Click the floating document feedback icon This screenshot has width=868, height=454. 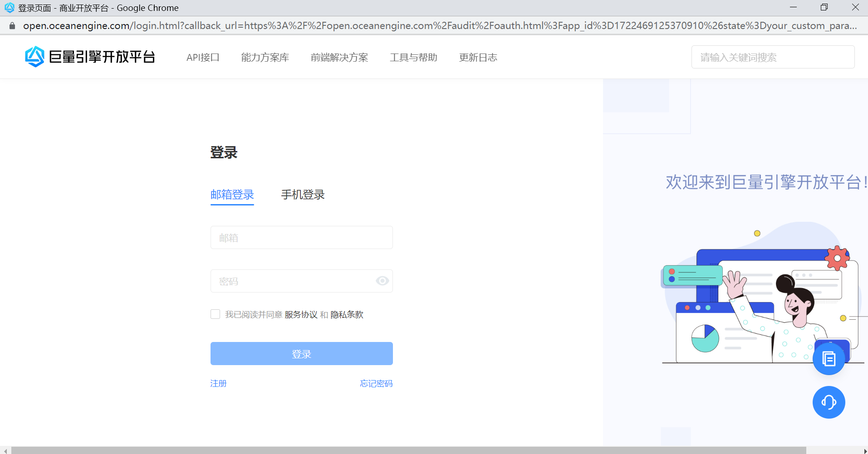point(829,359)
